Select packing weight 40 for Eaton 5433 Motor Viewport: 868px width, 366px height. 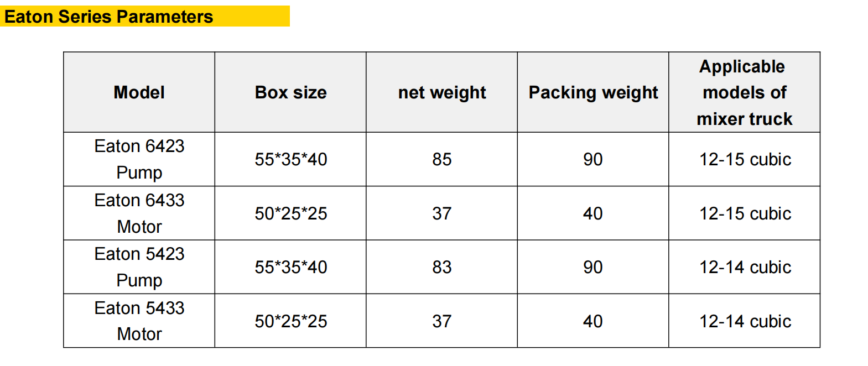click(x=592, y=321)
